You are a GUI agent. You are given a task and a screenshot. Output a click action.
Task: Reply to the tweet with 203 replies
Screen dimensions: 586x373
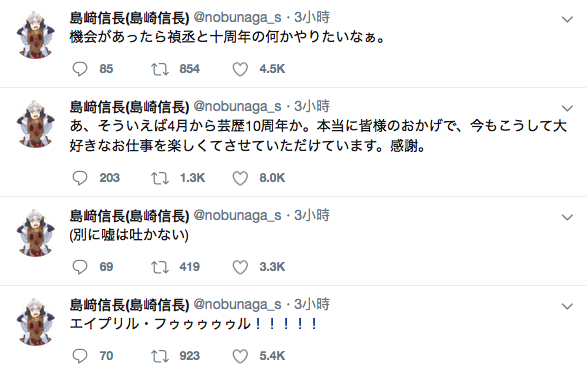[80, 178]
